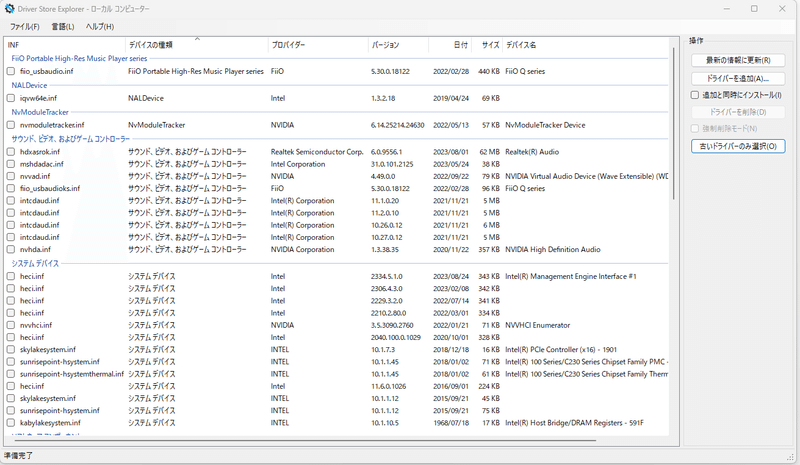This screenshot has height=465, width=800.
Task: Open the 言語(L) menu
Action: 63,27
